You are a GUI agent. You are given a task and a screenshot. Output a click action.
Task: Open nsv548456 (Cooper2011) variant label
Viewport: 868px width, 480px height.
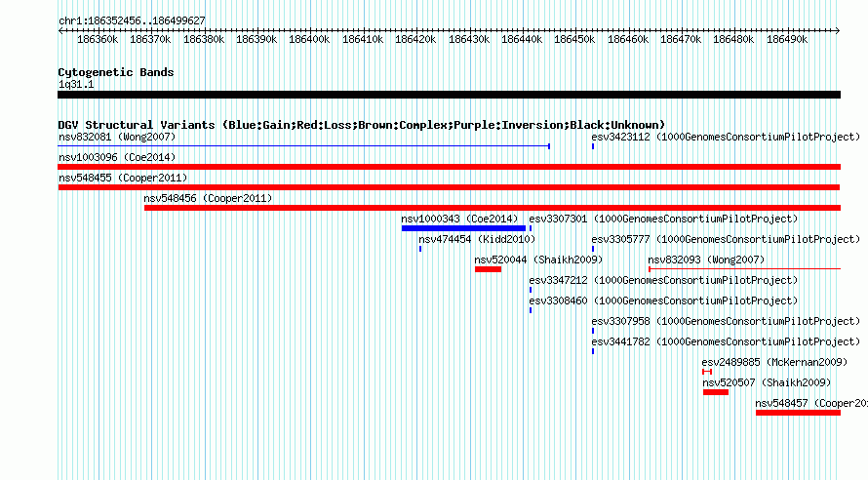pyautogui.click(x=208, y=198)
